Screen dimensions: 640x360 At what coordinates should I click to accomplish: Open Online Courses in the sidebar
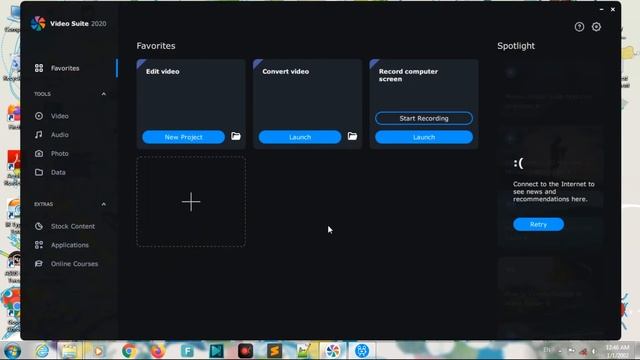[x=74, y=264]
